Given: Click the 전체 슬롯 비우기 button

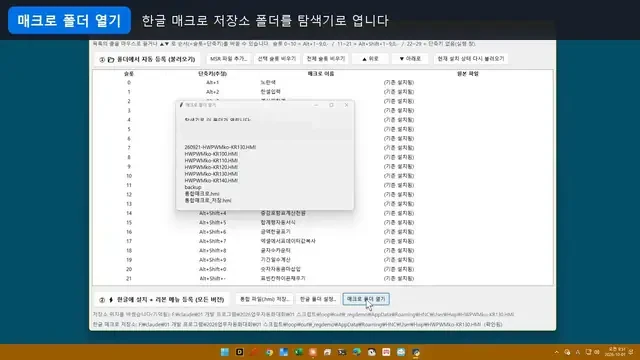Looking at the screenshot, I should (326, 59).
